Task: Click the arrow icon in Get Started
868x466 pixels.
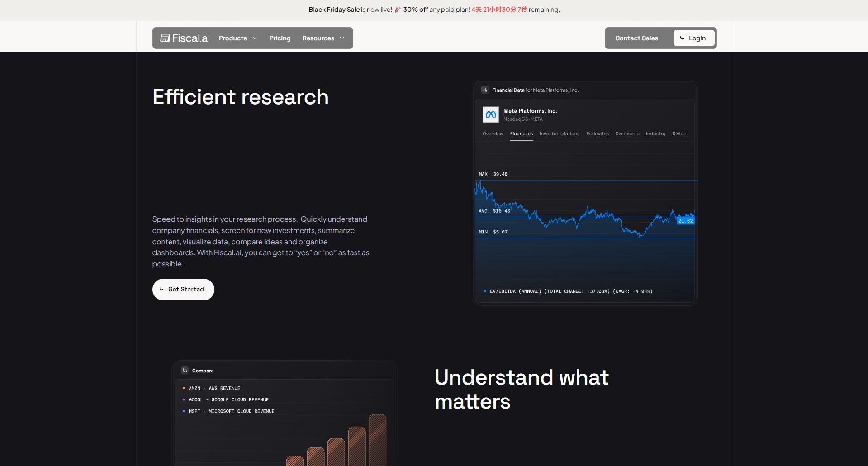Action: click(161, 289)
